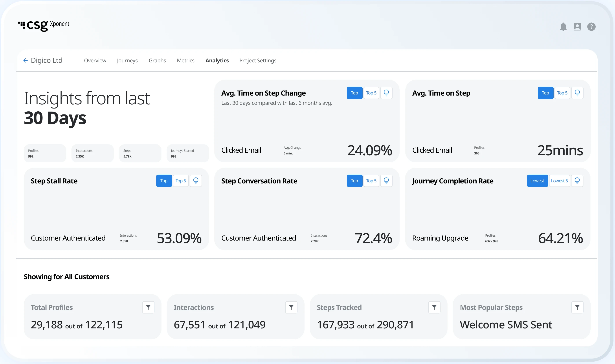Open lightbulb insight for Step Conversation Rate
Screen dimensions: 615x364
coord(386,181)
